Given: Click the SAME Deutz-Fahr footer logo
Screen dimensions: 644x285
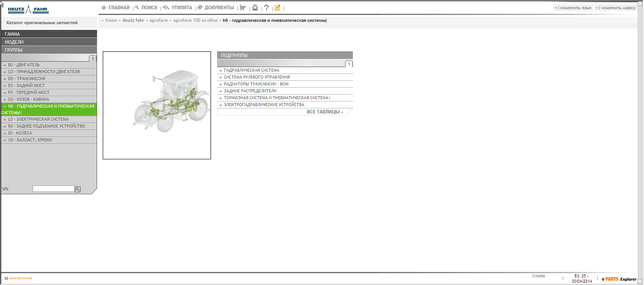Looking at the screenshot, I should click(x=19, y=278).
